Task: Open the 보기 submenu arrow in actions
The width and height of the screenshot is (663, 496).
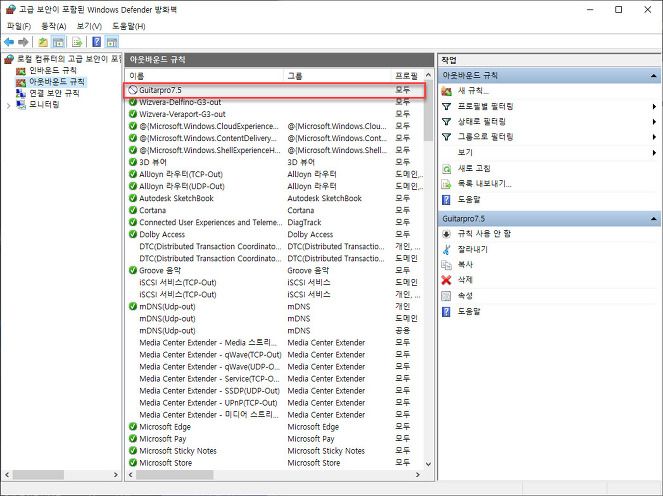Action: [x=654, y=152]
